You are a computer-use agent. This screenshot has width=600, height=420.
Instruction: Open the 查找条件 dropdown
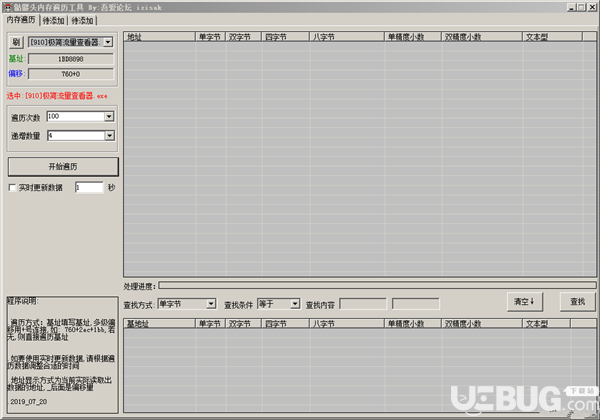pyautogui.click(x=295, y=304)
